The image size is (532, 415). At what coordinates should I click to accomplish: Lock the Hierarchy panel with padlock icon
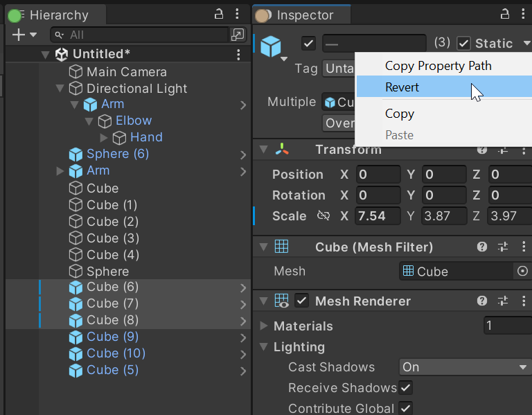[219, 14]
